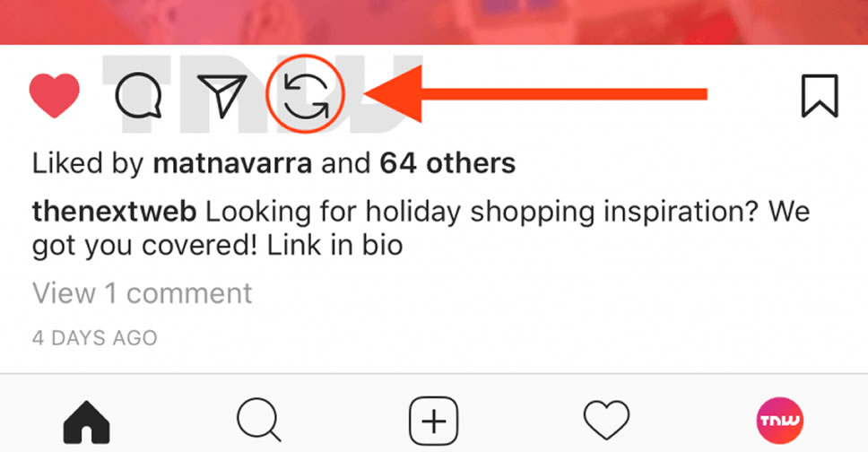Viewport: 868px width, 452px height.
Task: Open comments via speech bubble icon
Action: point(138,95)
